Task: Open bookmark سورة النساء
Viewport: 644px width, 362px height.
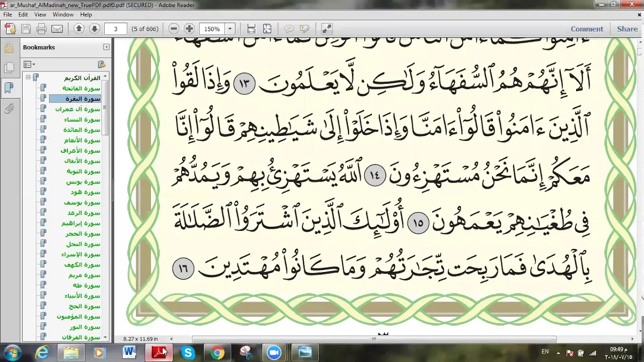Action: tap(83, 120)
